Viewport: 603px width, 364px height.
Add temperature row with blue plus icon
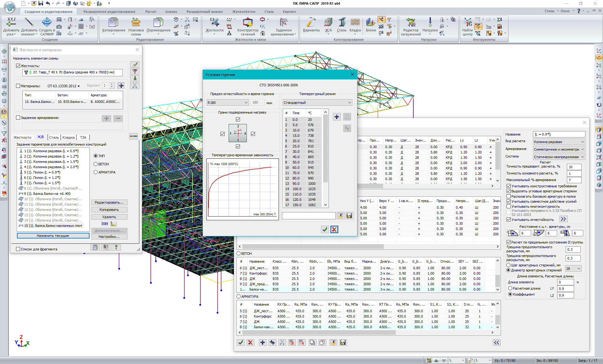click(x=337, y=117)
